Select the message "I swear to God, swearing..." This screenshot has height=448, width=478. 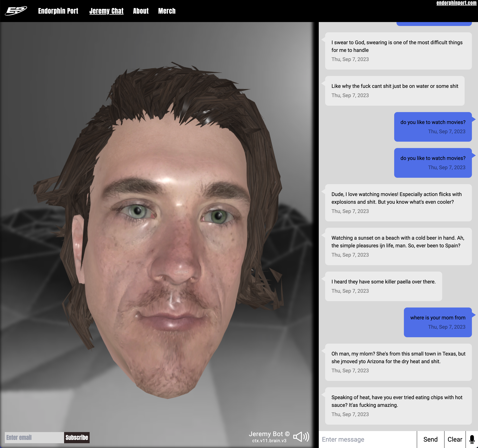398,51
